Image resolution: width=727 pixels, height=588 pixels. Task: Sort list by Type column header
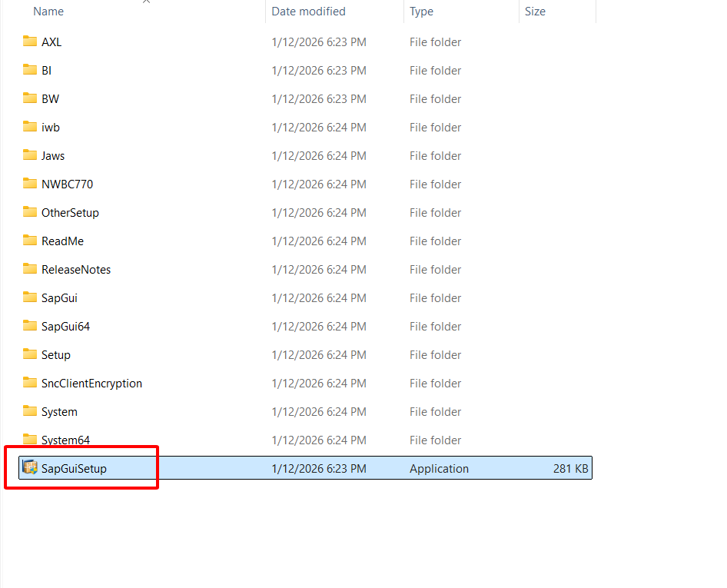click(x=421, y=12)
